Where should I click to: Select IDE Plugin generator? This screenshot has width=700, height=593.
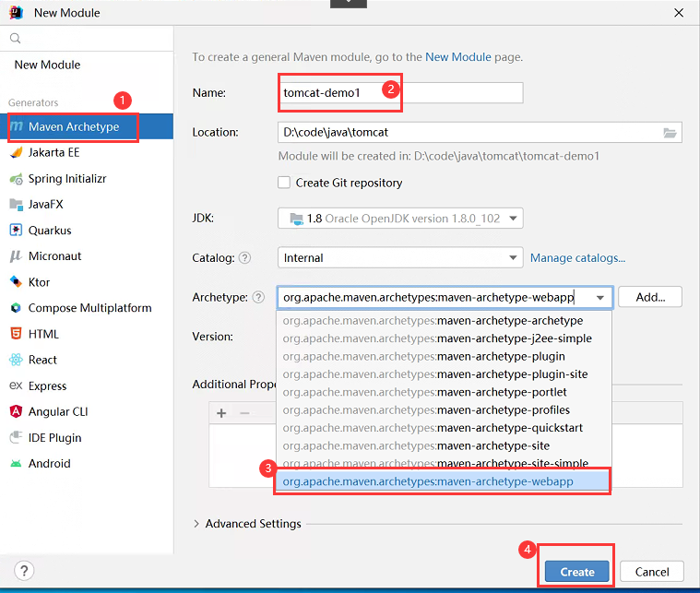click(x=87, y=438)
